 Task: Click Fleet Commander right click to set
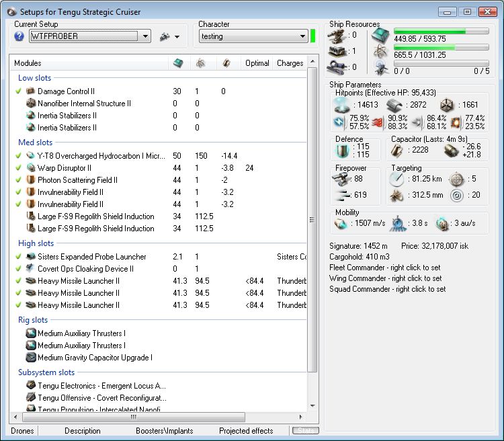point(385,268)
